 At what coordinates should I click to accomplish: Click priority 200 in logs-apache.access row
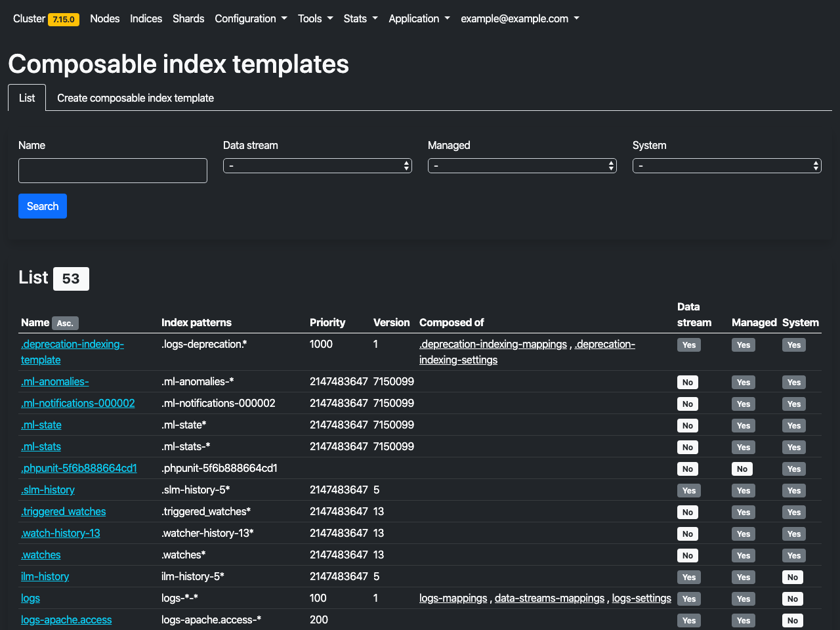(319, 619)
